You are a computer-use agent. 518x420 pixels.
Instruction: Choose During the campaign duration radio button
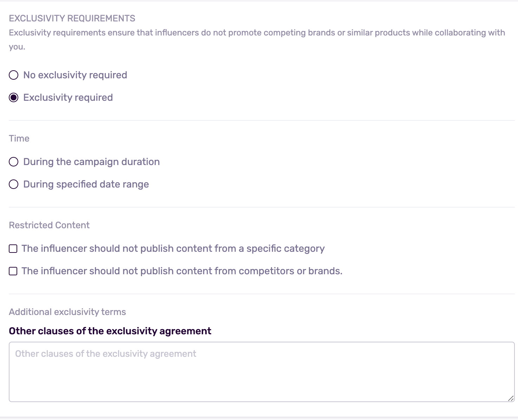[14, 162]
